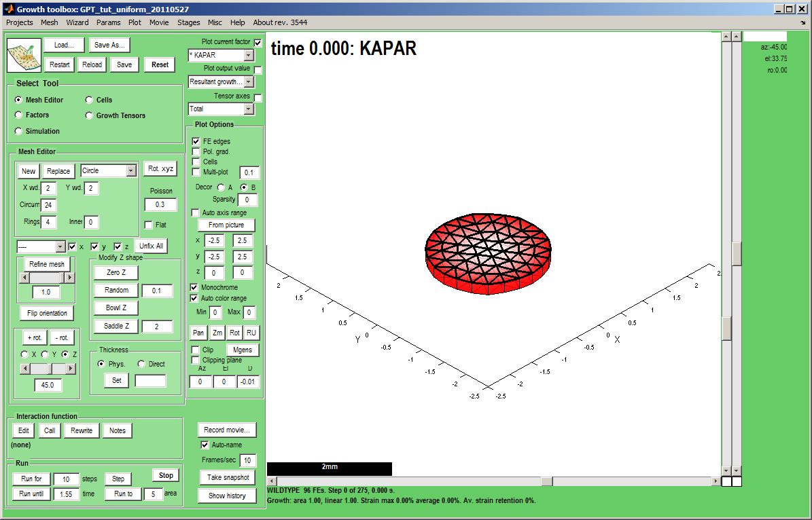Open the Stages menu

[188, 22]
